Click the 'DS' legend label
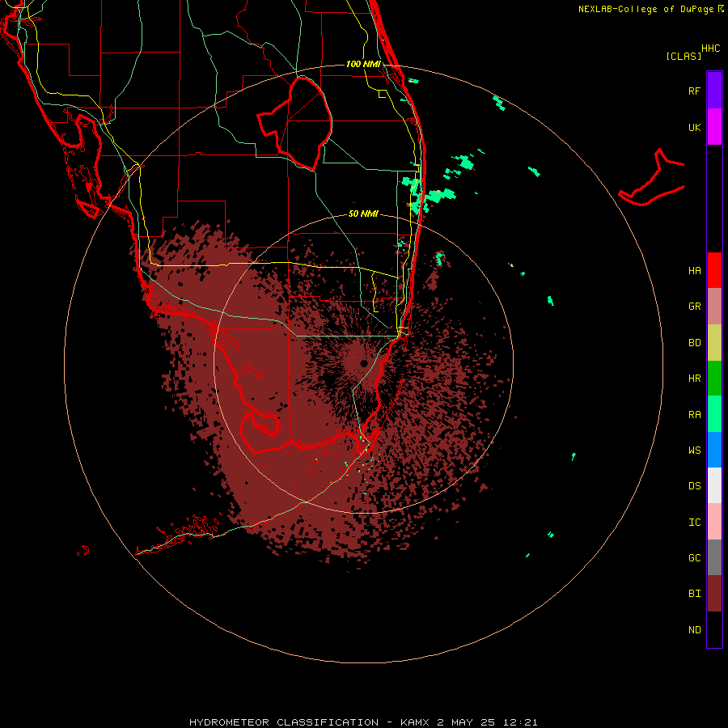728x728 pixels. (x=694, y=485)
